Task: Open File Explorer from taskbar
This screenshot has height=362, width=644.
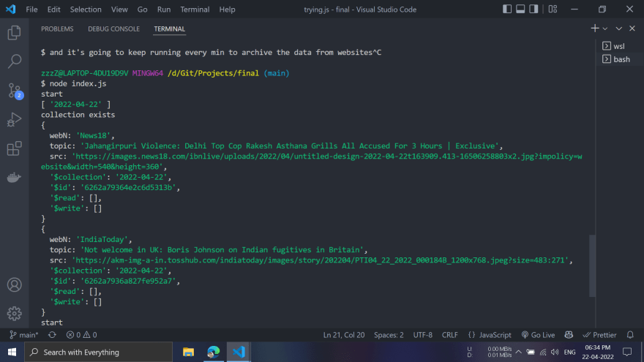Action: point(189,352)
